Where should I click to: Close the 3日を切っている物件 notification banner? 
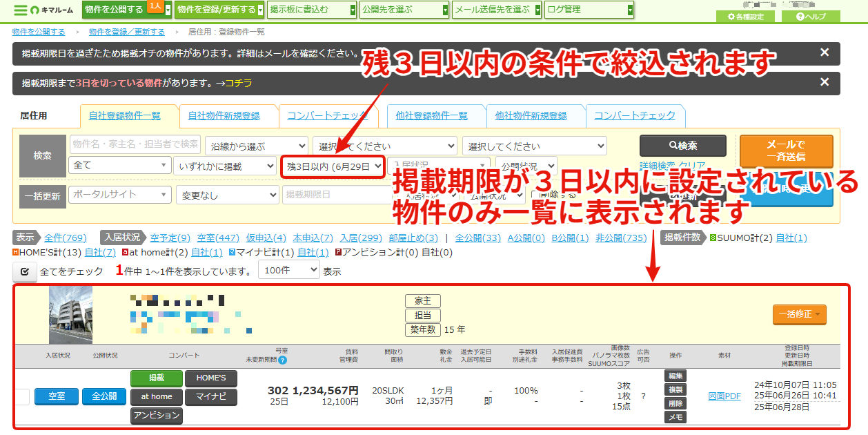(x=824, y=82)
